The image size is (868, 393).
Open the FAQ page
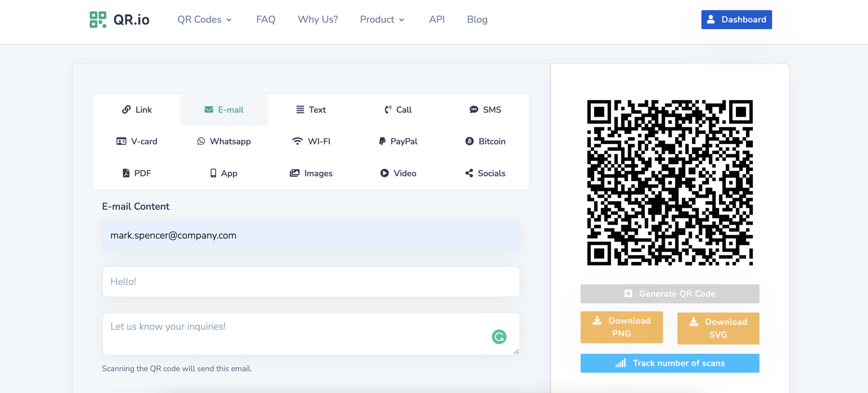[x=265, y=19]
